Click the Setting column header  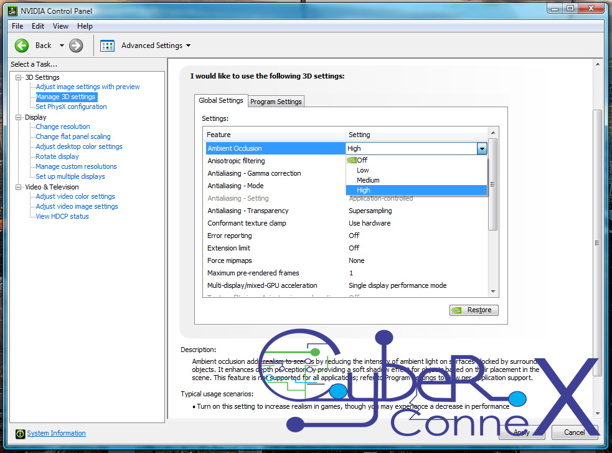tap(417, 135)
